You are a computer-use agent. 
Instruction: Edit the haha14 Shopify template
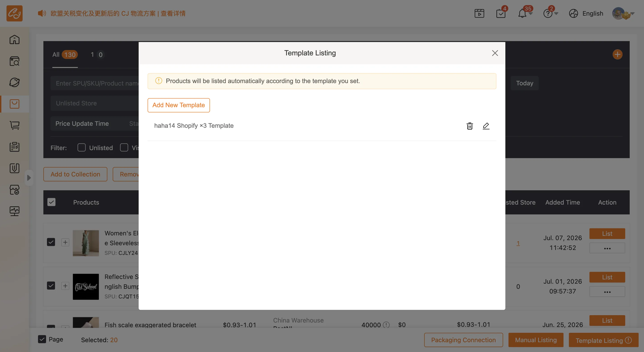pyautogui.click(x=486, y=126)
